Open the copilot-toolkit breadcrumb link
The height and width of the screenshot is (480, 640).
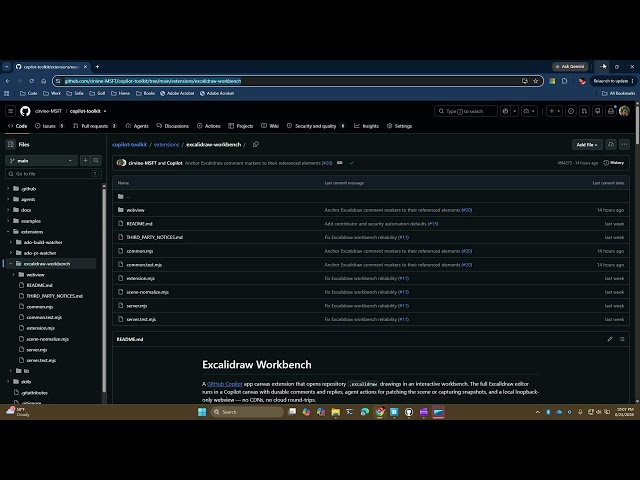[x=129, y=144]
